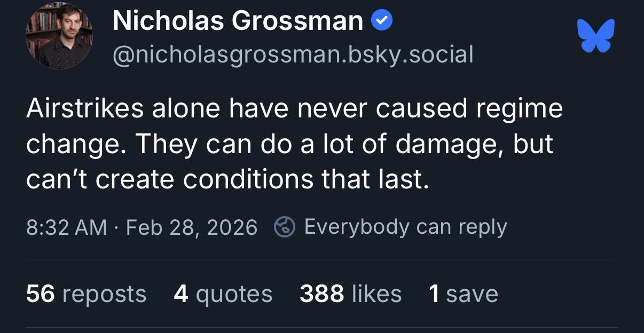Click the Bluesky butterfly logo

[596, 36]
